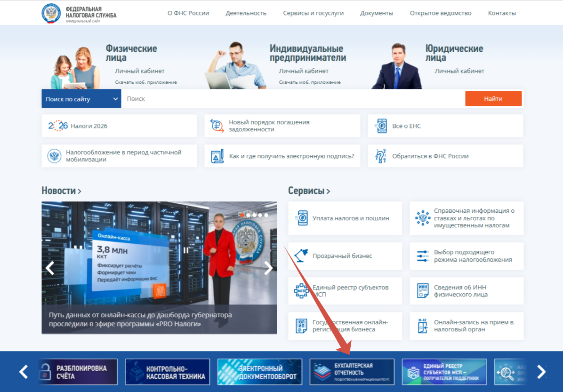Click the signature icon for «Как и где получить электронную подпись»

point(214,156)
